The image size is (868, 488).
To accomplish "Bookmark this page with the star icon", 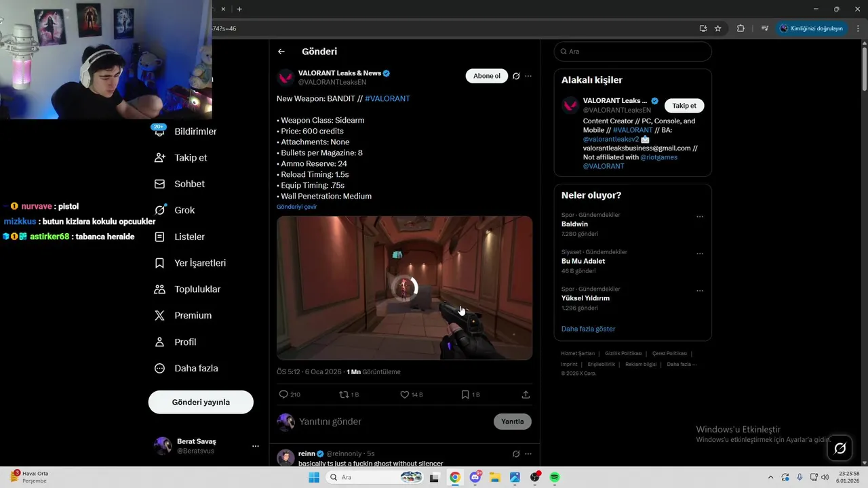I will click(717, 28).
